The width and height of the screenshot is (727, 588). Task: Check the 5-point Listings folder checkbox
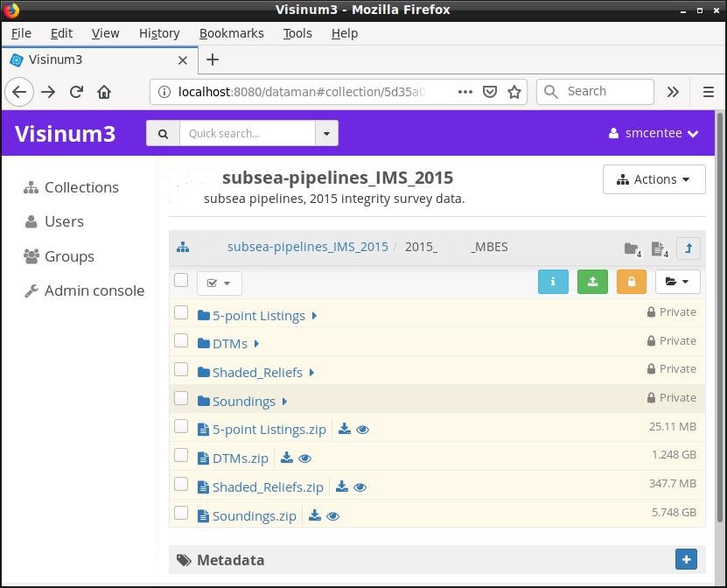coord(181,312)
